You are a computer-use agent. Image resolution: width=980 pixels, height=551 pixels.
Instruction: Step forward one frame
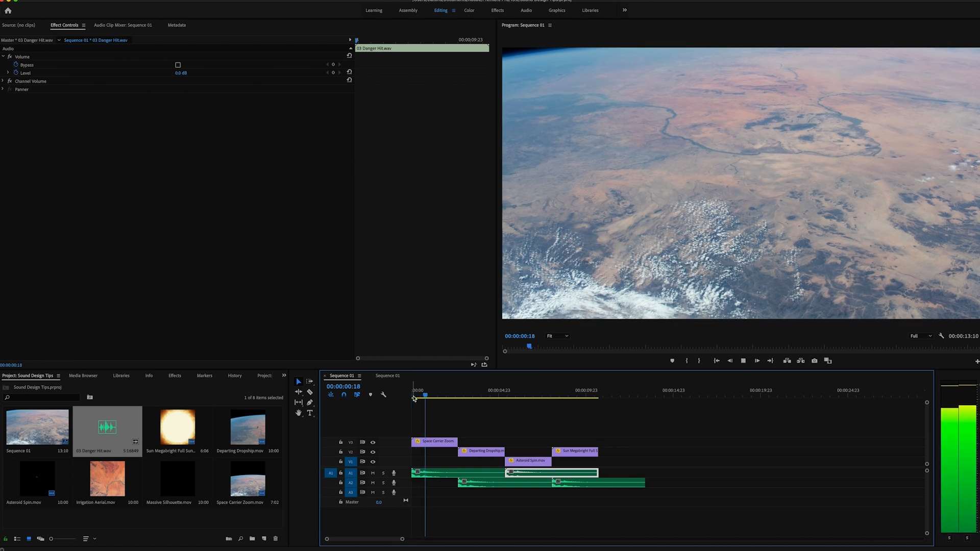(x=757, y=361)
